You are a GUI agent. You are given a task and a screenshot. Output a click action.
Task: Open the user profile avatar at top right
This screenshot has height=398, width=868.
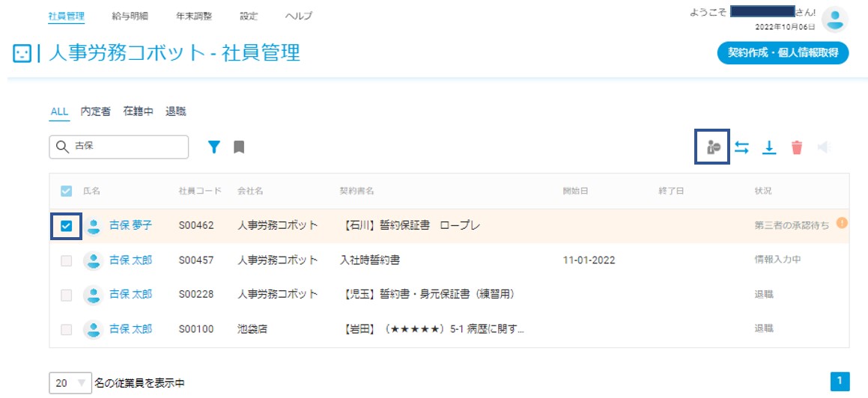(835, 20)
